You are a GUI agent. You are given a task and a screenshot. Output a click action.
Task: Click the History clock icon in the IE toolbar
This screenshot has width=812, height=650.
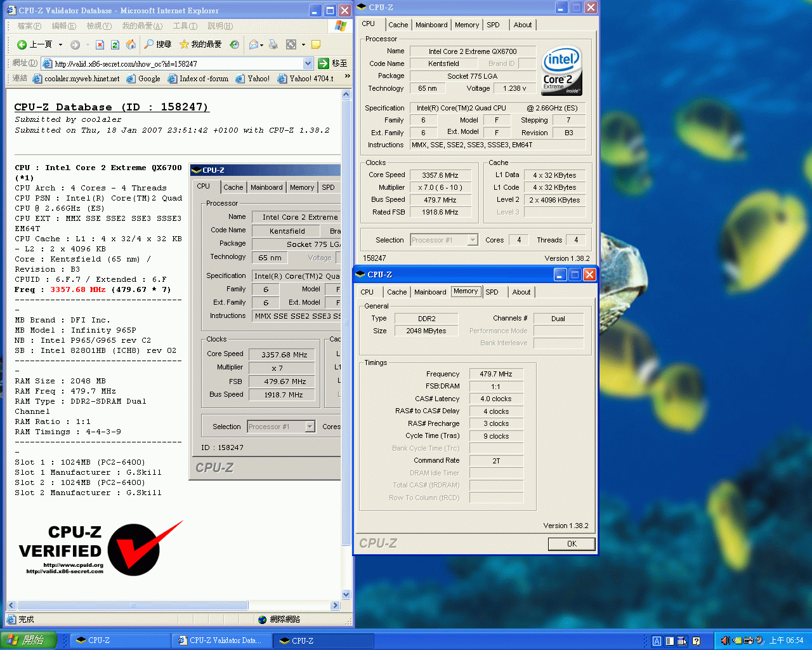(x=234, y=44)
